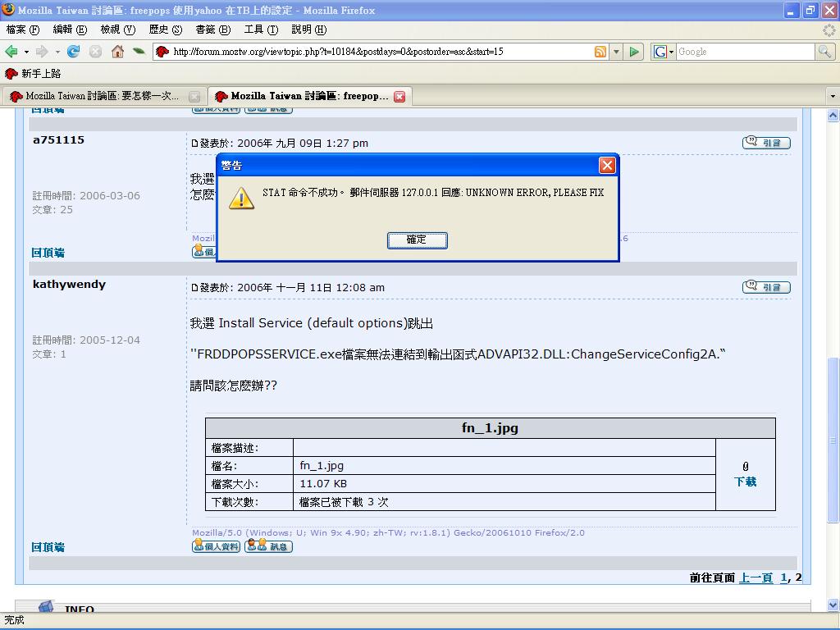The image size is (840, 630).
Task: Click the Stop loading icon
Action: [96, 52]
